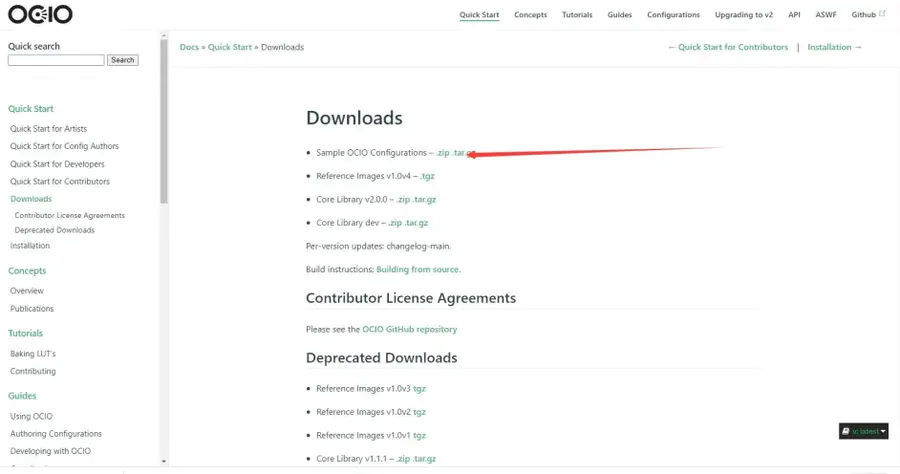Image resolution: width=900 pixels, height=474 pixels.
Task: Open Deprecated Downloads sidebar subitem
Action: pyautogui.click(x=55, y=230)
